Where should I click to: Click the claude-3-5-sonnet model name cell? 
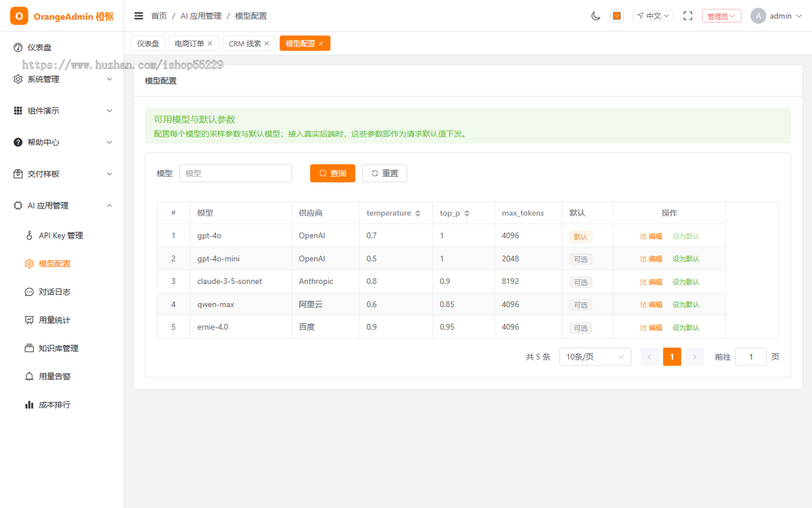click(x=229, y=281)
